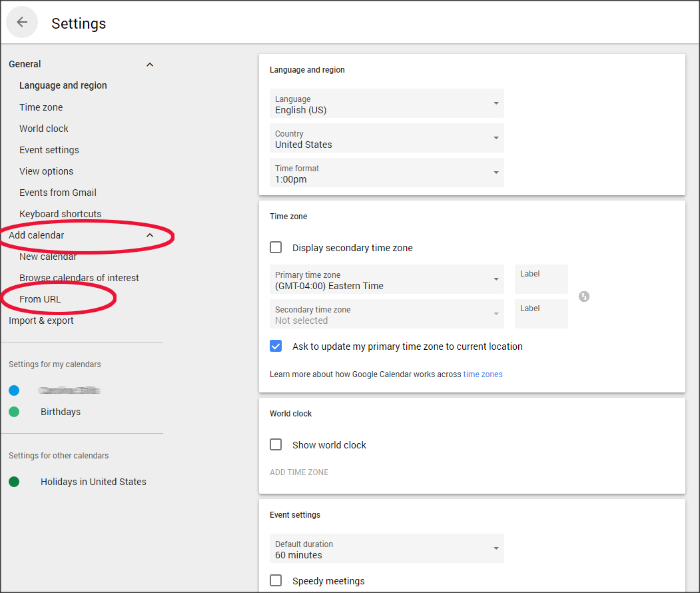Toggle the Speedy meetings checkbox
The height and width of the screenshot is (593, 700).
(276, 581)
